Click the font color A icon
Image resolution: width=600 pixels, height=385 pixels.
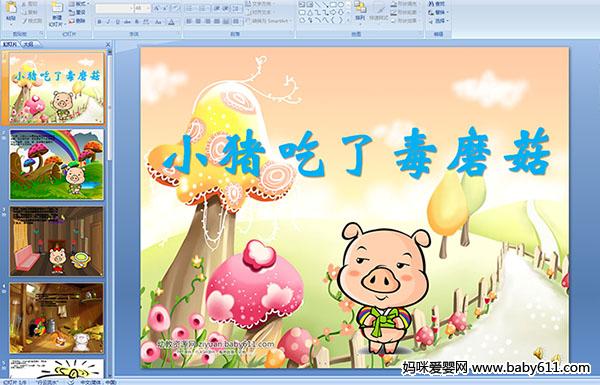(x=171, y=22)
